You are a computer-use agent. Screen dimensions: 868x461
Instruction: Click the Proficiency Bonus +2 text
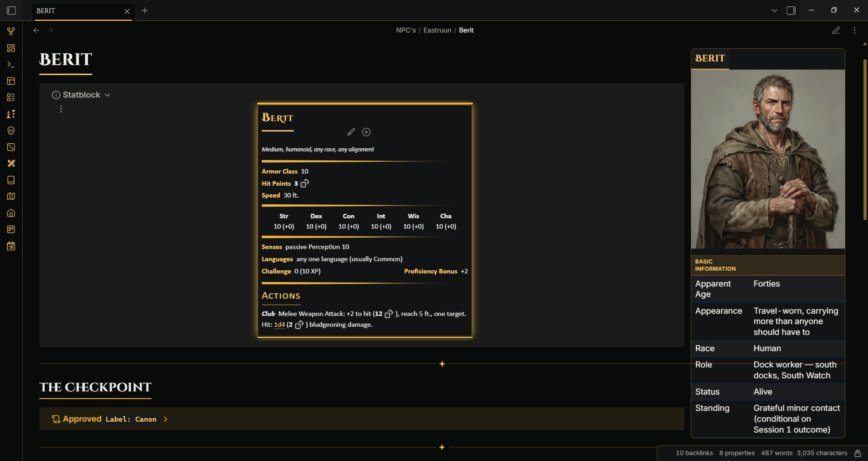pyautogui.click(x=436, y=271)
